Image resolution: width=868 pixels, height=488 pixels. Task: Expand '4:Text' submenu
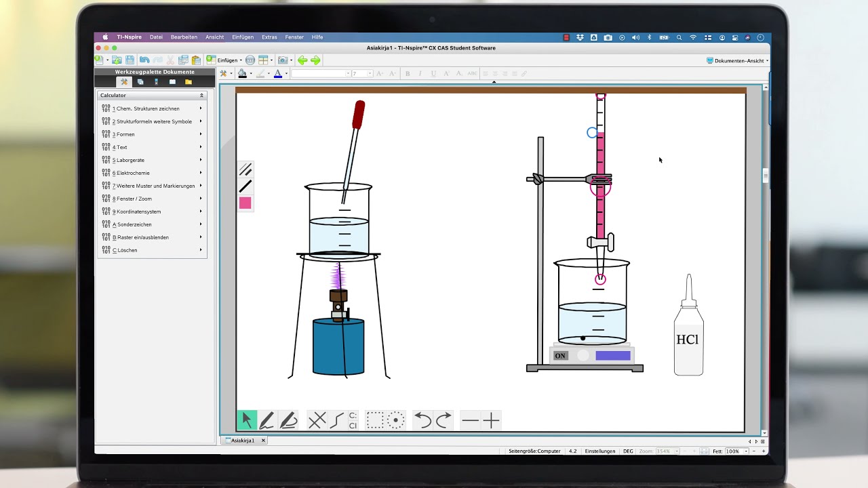pos(152,147)
